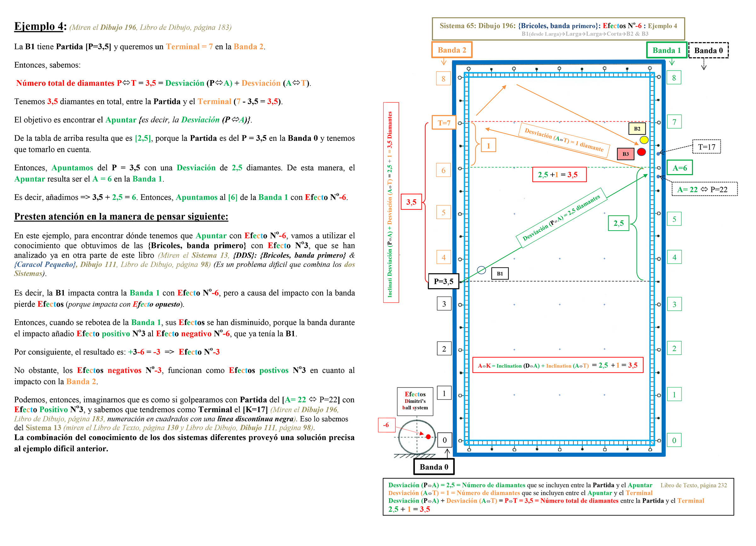Click the A= 22 ⇔ P=22 dashed box

[x=704, y=189]
